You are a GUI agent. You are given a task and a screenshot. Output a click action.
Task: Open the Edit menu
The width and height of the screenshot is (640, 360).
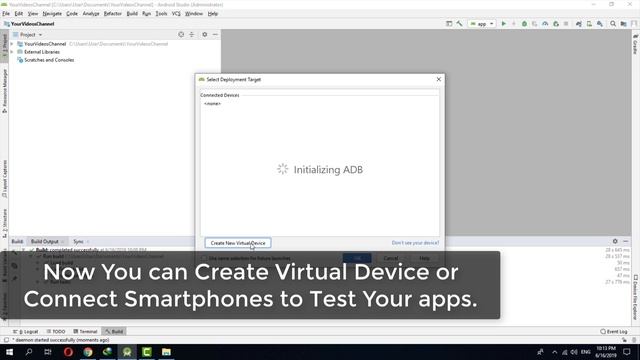[x=19, y=13]
